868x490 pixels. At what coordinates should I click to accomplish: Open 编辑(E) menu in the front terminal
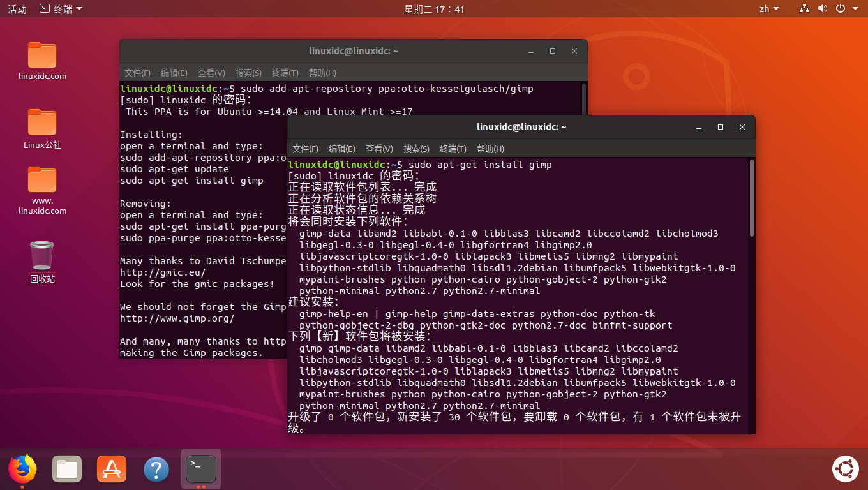342,149
